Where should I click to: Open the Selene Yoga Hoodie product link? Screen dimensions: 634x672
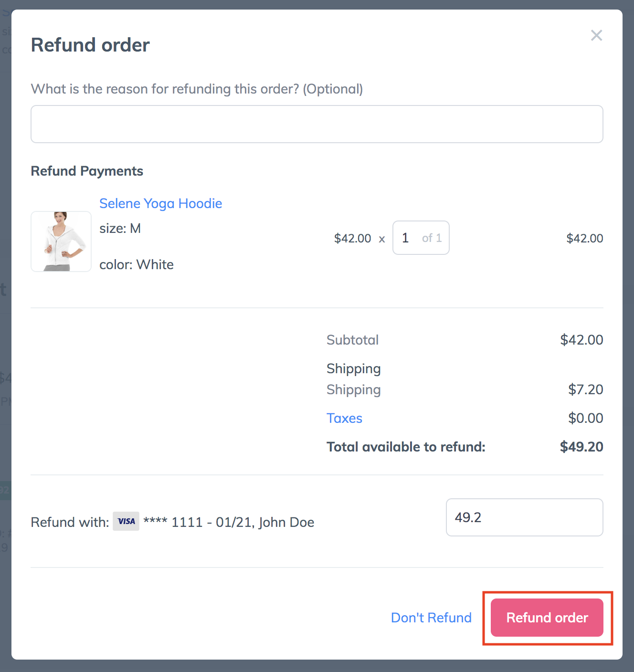160,203
